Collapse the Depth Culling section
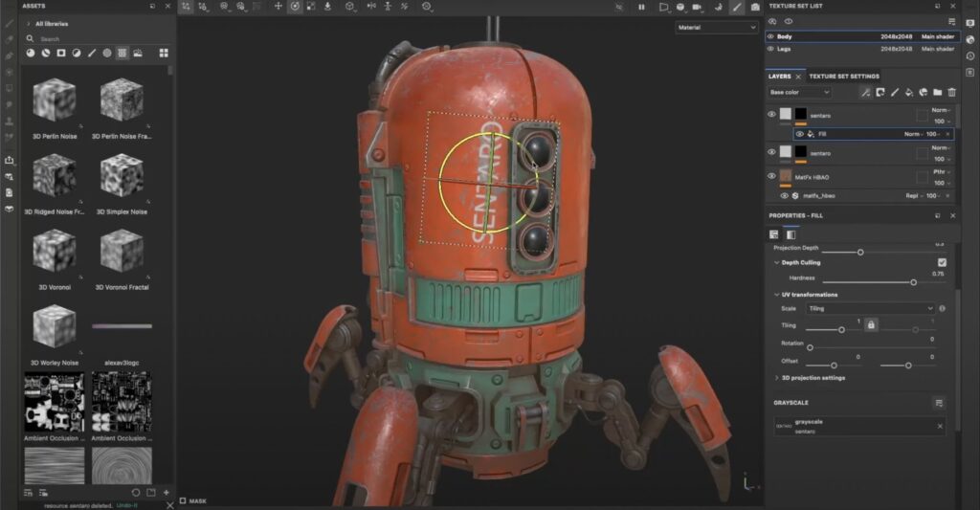Image resolution: width=980 pixels, height=510 pixels. 777,262
